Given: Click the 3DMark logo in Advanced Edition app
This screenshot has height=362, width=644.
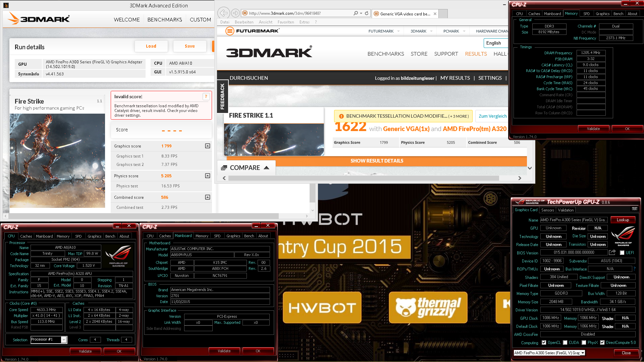Looking at the screenshot, I should tap(39, 19).
